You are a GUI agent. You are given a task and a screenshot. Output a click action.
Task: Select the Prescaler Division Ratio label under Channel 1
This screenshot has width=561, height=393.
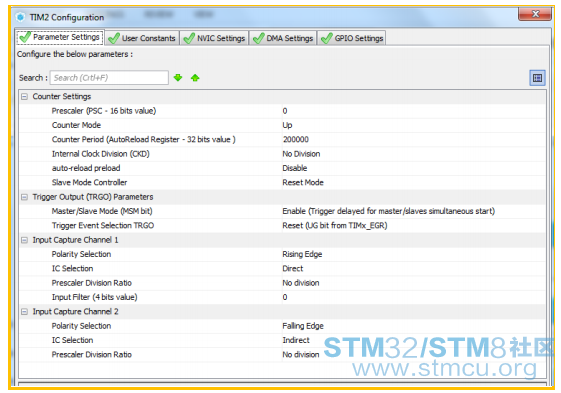pyautogui.click(x=92, y=283)
